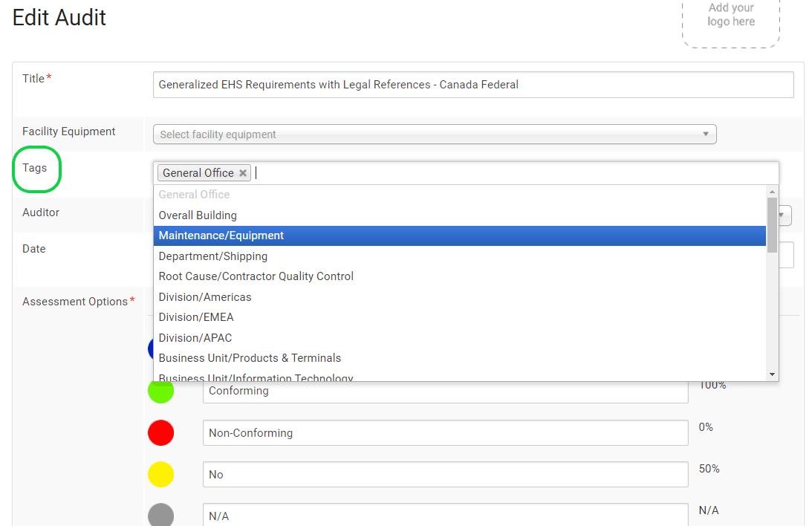Viewport: 812px width, 526px height.
Task: Open the yellow color swatch picker
Action: (x=161, y=474)
